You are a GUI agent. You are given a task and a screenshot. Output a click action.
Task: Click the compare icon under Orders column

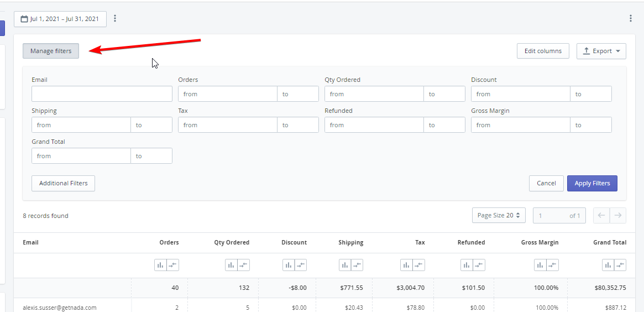tap(173, 265)
